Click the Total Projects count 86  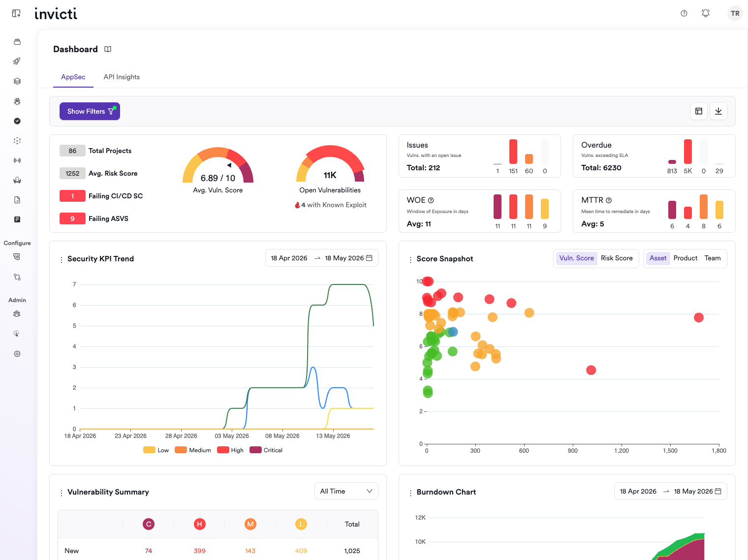[x=73, y=151]
